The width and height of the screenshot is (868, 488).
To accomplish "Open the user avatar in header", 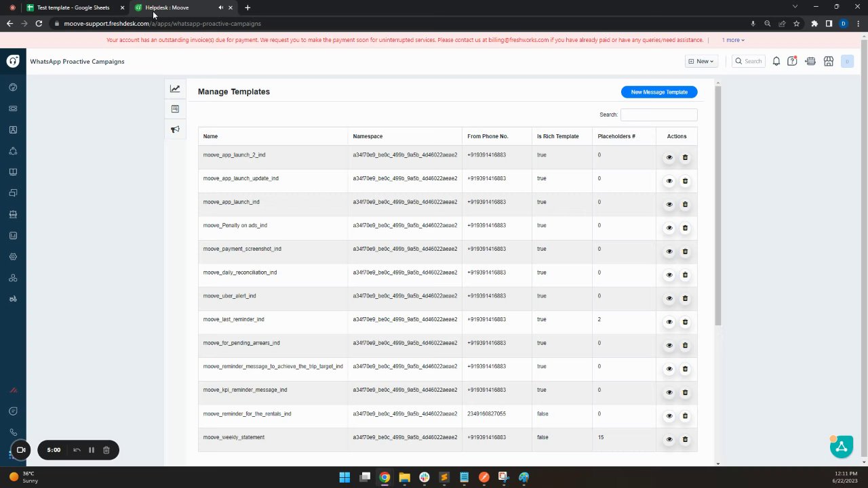I will (846, 61).
